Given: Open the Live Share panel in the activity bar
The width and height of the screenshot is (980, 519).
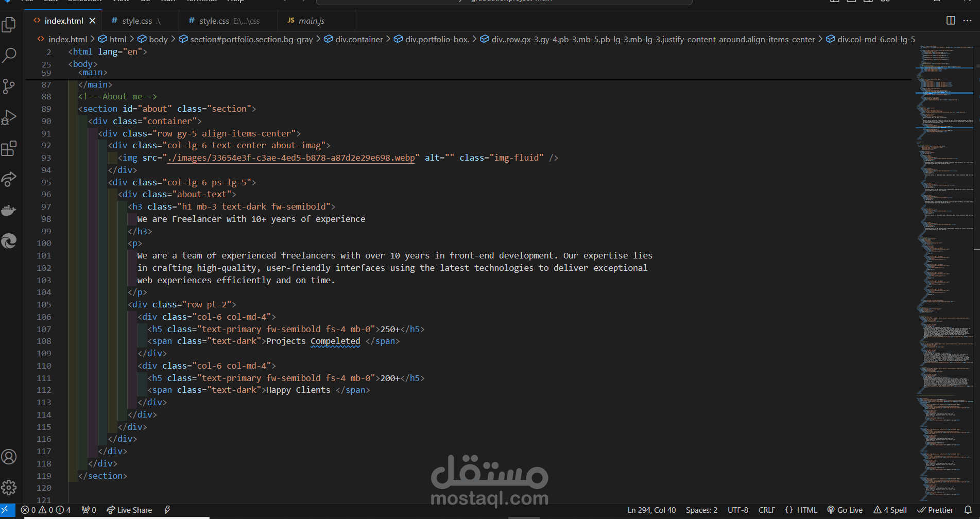Looking at the screenshot, I should 9,179.
